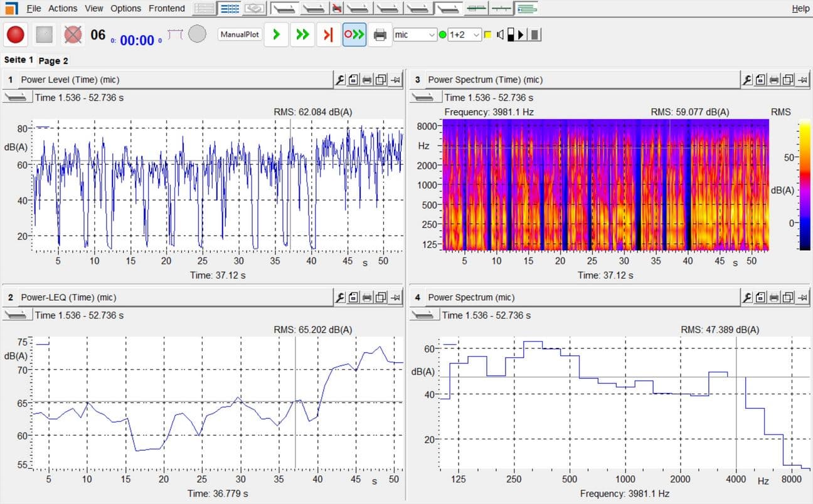This screenshot has width=813, height=504.
Task: Click the green status light beside mic
Action: pyautogui.click(x=442, y=35)
